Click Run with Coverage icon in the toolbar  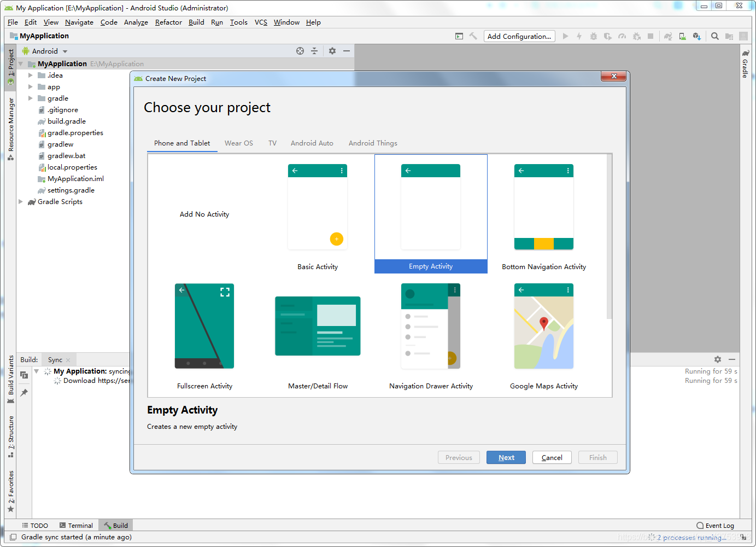tap(608, 36)
